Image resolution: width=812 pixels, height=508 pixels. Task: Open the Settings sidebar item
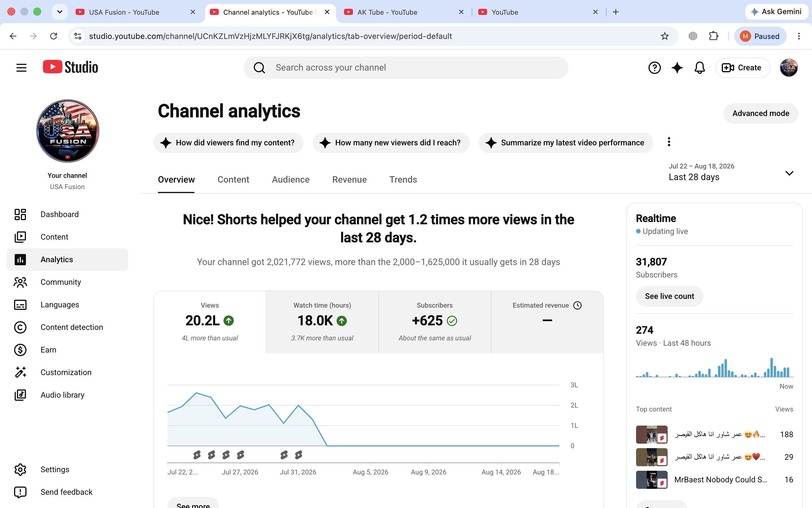67,469
